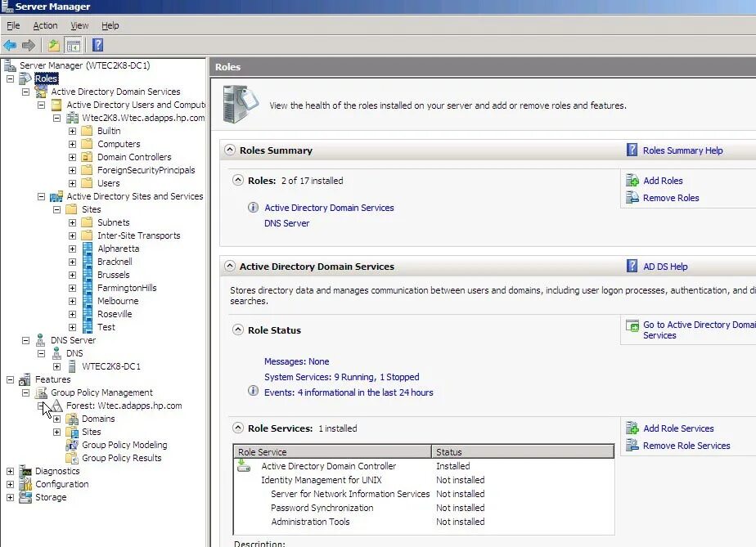756x547 pixels.
Task: Open the DNS Server role link
Action: pyautogui.click(x=286, y=223)
